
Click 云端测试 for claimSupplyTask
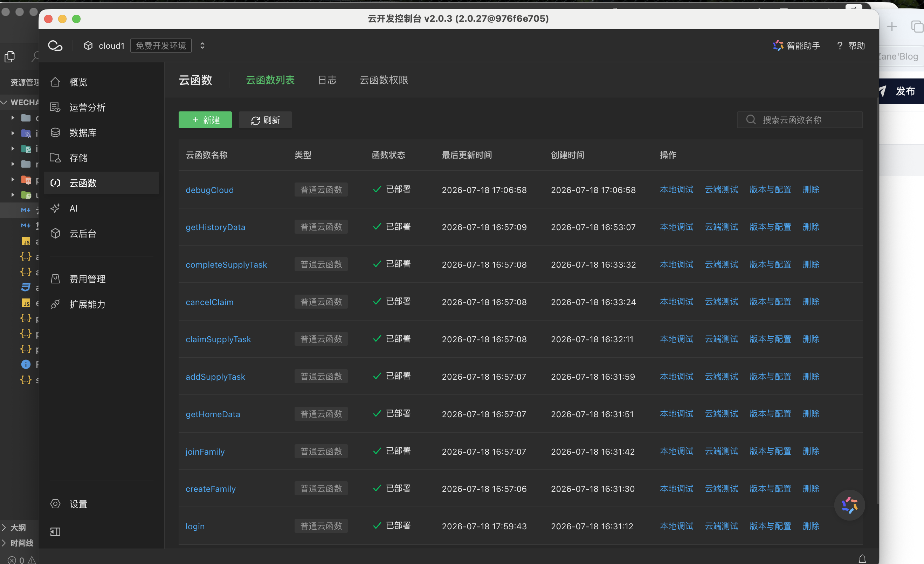click(722, 339)
